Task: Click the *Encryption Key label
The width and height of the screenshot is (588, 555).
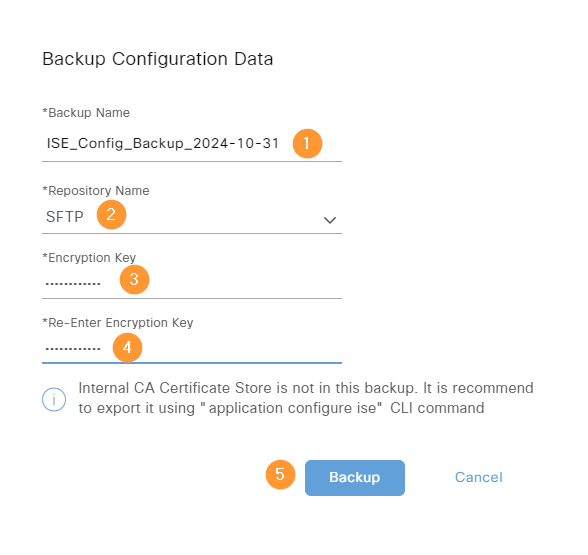Action: pos(89,258)
